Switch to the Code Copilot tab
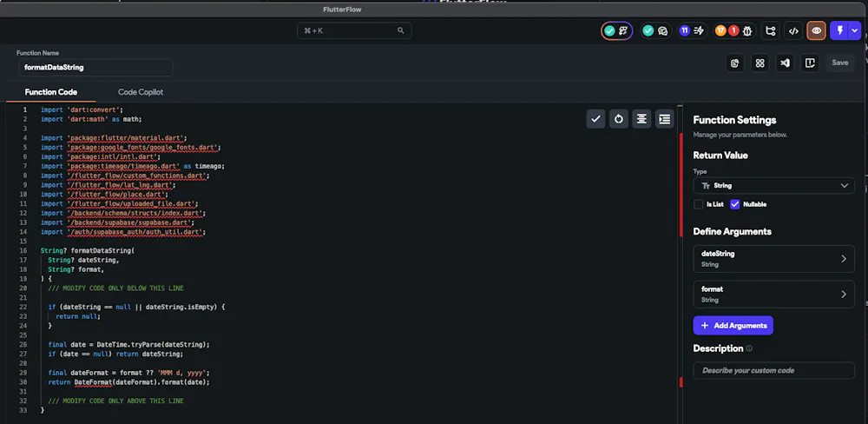The image size is (868, 424). tap(141, 92)
